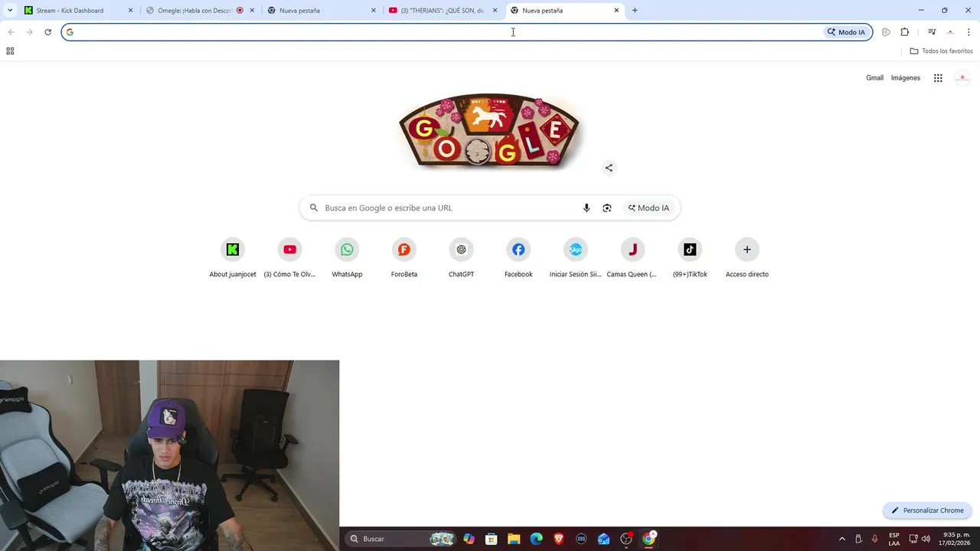The height and width of the screenshot is (551, 980).
Task: Switch to the THERIANS YouTube tab
Action: pyautogui.click(x=443, y=11)
